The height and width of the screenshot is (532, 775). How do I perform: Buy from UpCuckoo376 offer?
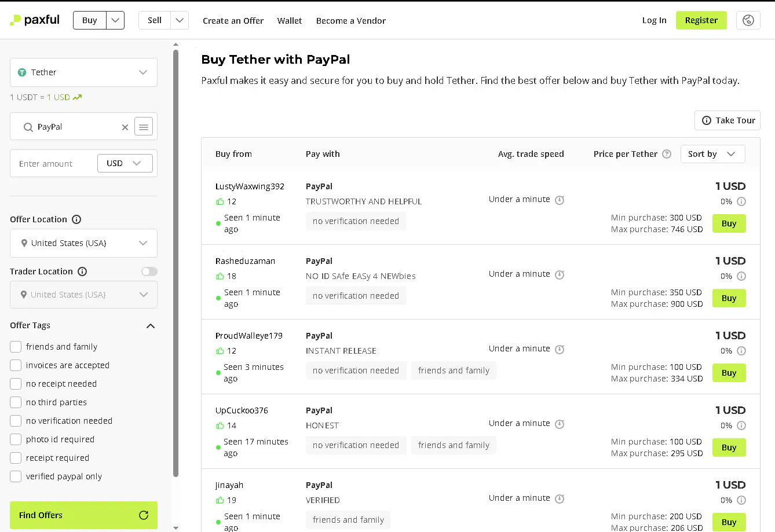729,447
